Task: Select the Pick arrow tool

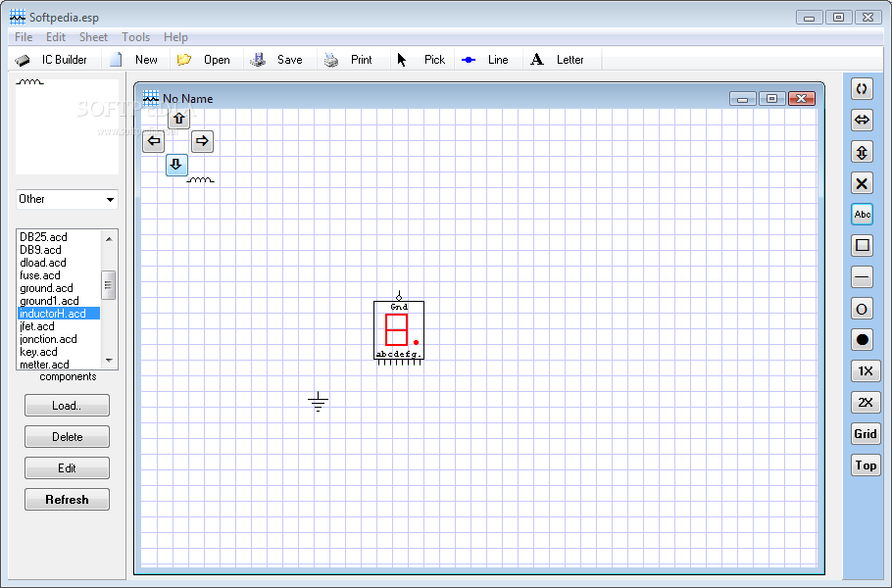Action: point(421,60)
